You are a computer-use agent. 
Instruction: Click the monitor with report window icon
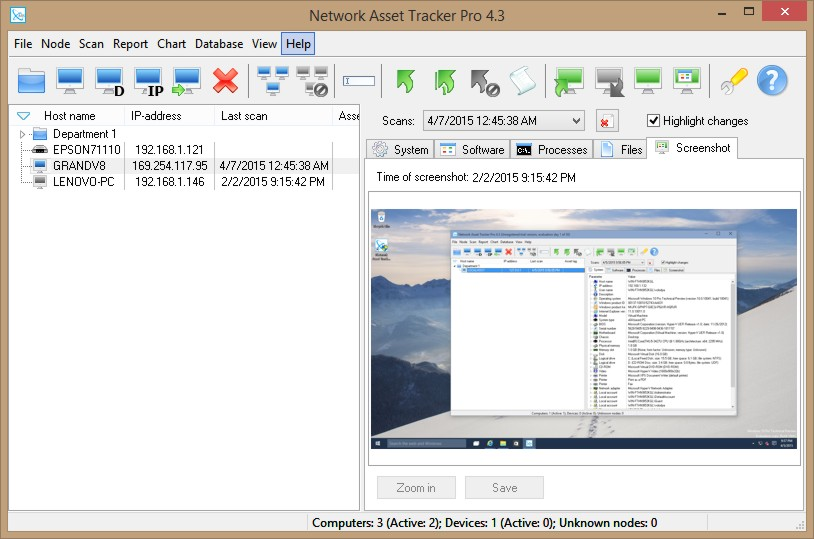687,80
